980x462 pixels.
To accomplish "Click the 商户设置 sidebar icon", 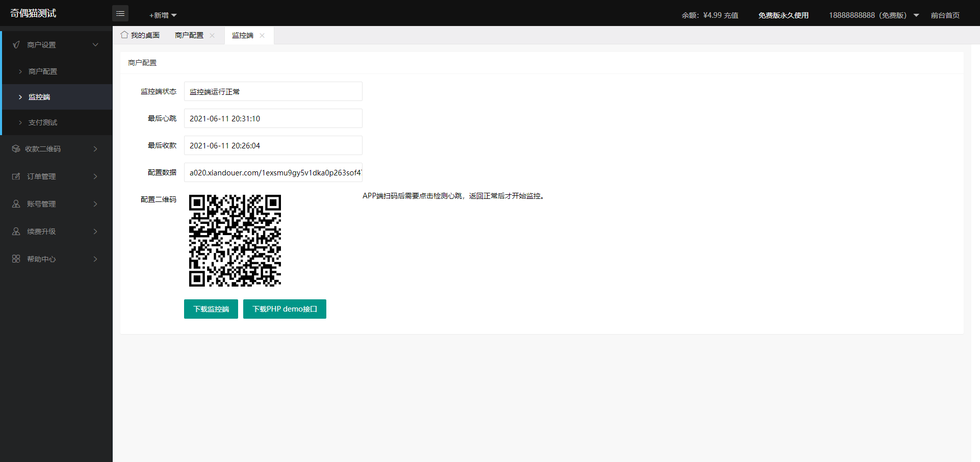I will tap(16, 45).
